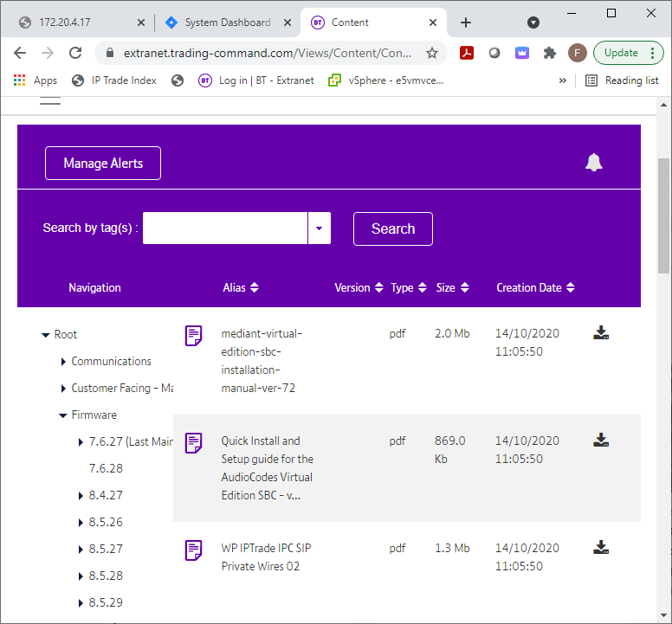The image size is (672, 624).
Task: Click the Search by tag input field
Action: pyautogui.click(x=225, y=228)
